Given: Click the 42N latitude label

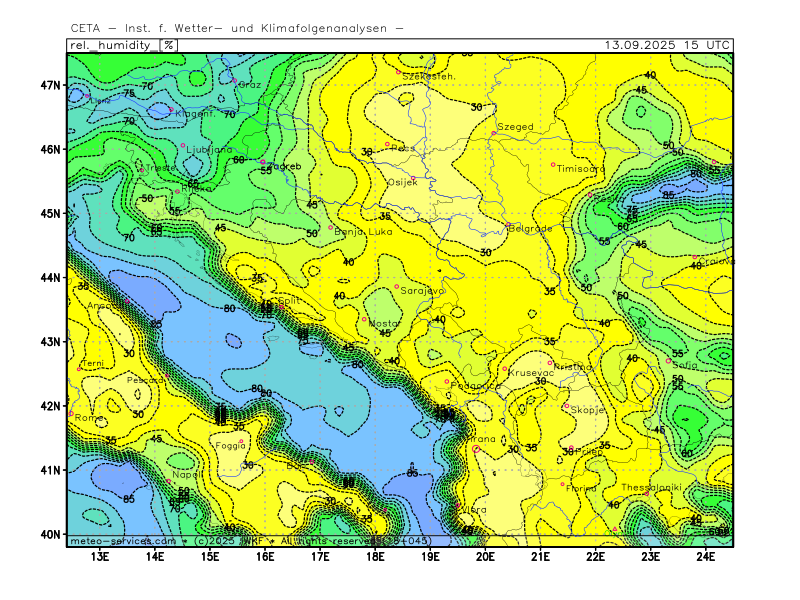Looking at the screenshot, I should pos(51,406).
